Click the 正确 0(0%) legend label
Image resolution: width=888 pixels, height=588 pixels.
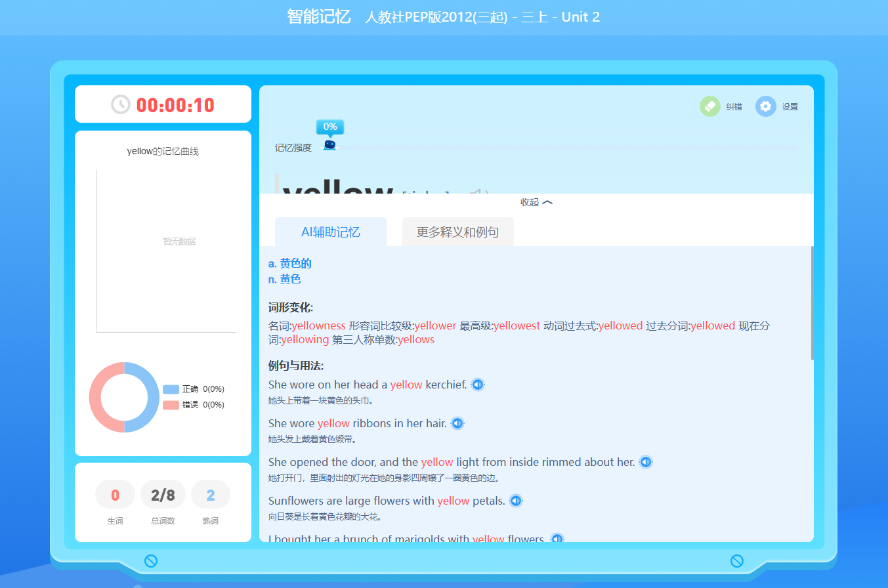click(203, 389)
